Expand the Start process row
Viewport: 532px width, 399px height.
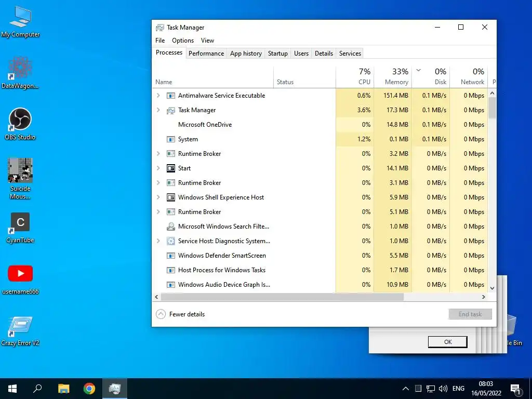158,168
